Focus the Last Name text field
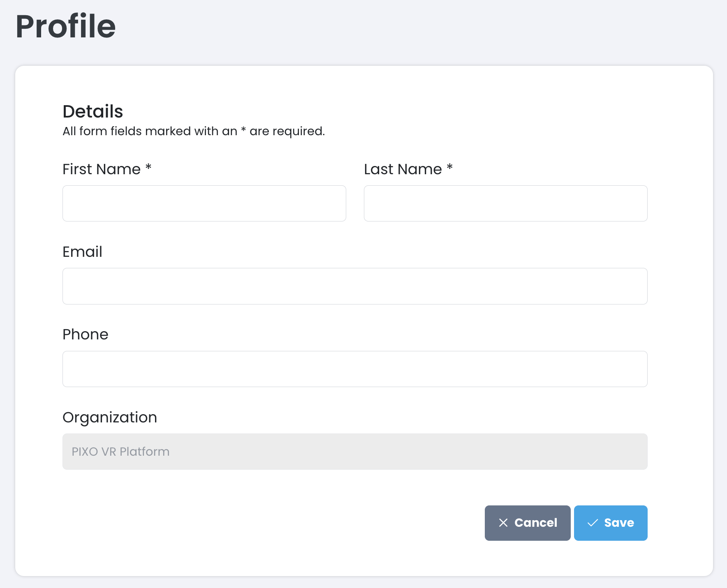 click(x=505, y=203)
